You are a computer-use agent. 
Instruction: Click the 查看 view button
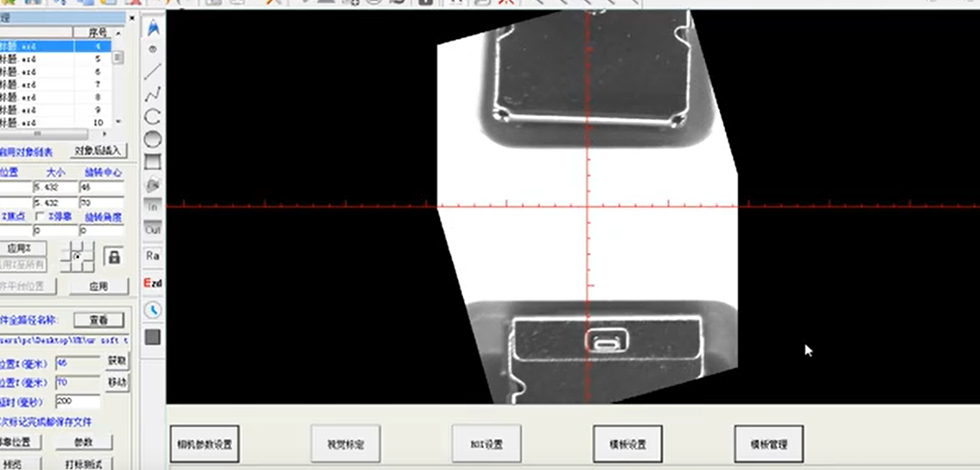[x=99, y=320]
